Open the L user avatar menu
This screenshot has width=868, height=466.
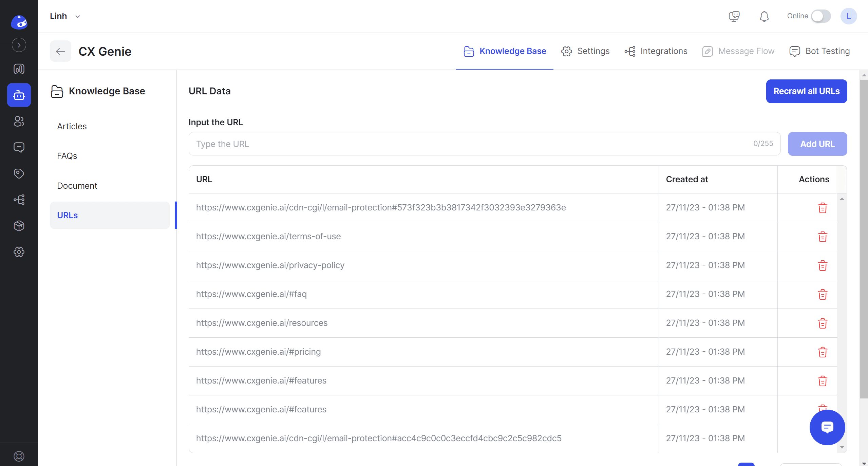848,16
